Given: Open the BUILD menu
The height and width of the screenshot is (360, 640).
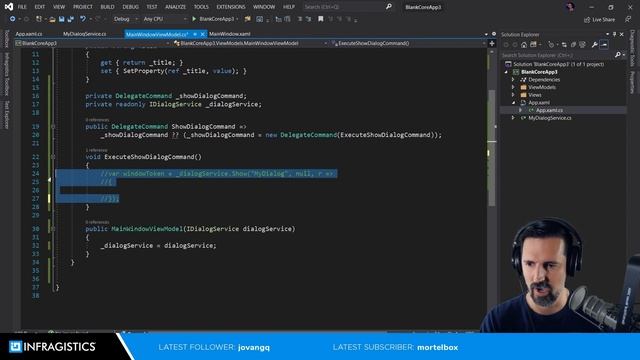Looking at the screenshot, I should click(x=107, y=7).
